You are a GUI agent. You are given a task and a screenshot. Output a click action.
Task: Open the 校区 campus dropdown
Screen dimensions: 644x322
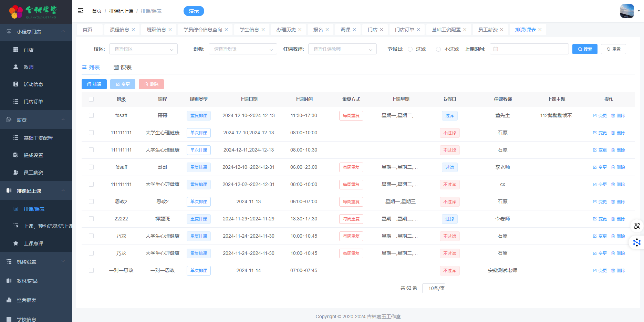click(x=143, y=49)
